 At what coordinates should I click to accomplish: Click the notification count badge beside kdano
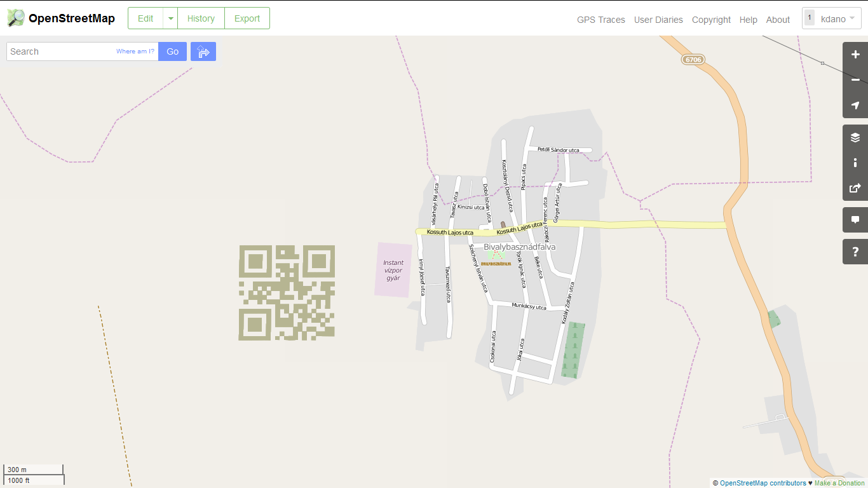tap(810, 18)
